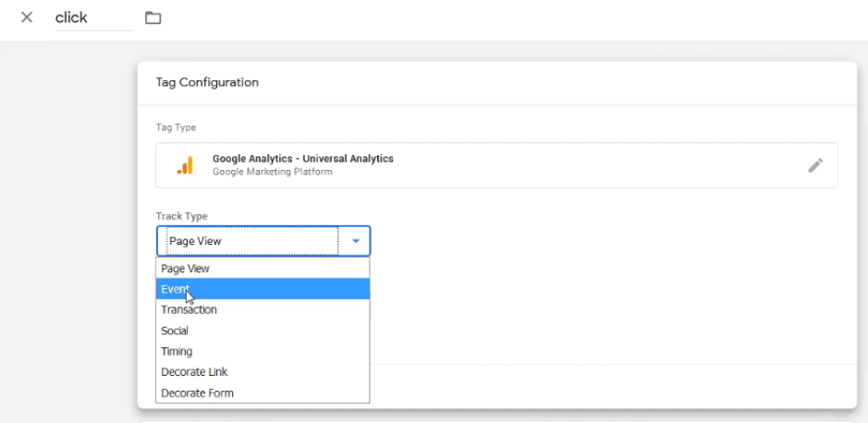The height and width of the screenshot is (423, 868).
Task: Click the Tag Configuration section heading
Action: pos(207,82)
